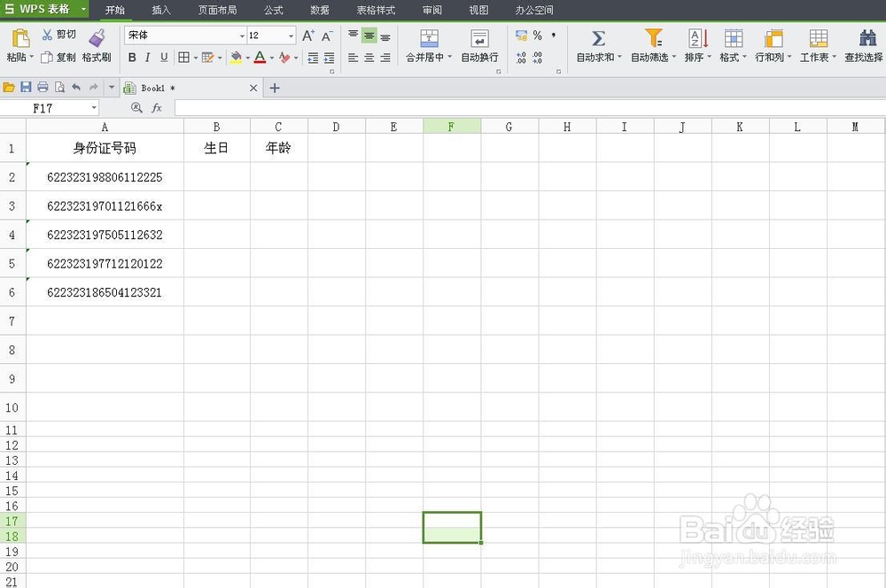Open the font family dropdown
Screen dimensions: 886x588
245,35
